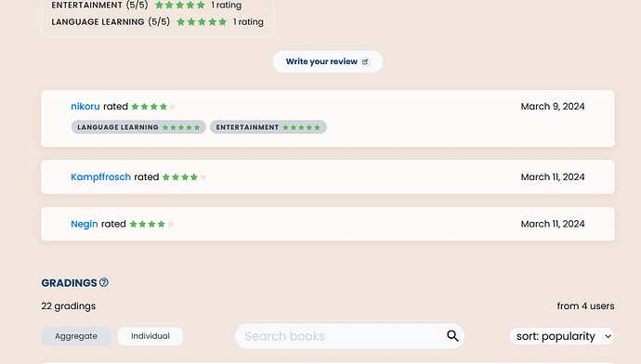
Task: Open the external link icon in Write your review
Action: tap(365, 61)
